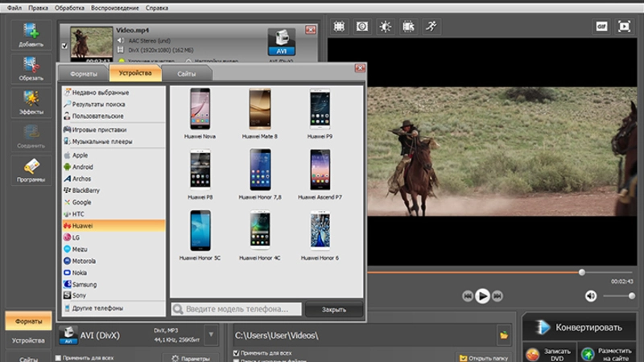644x362 pixels.
Task: Toggle Применить для всех under format selector
Action: 59,357
